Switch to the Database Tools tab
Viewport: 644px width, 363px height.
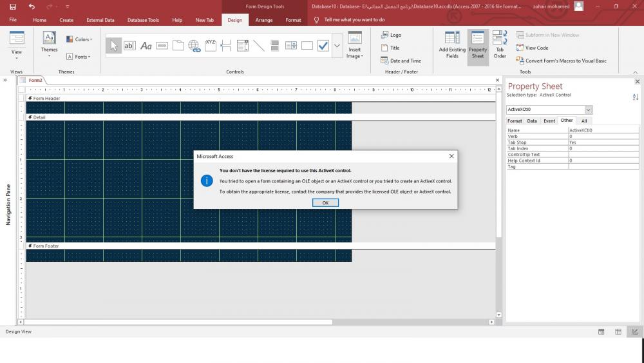coord(143,20)
